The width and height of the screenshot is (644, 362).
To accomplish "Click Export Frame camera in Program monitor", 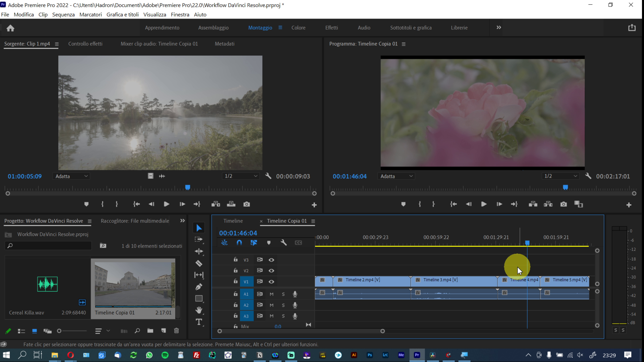I will (563, 204).
